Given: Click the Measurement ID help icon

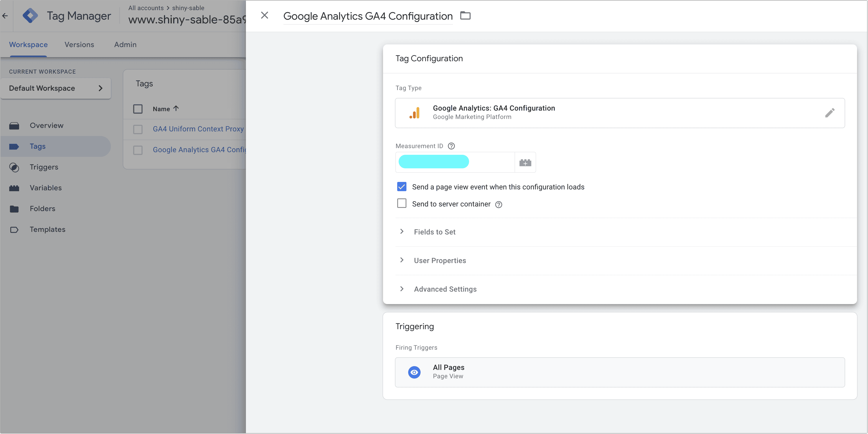Looking at the screenshot, I should [x=451, y=146].
